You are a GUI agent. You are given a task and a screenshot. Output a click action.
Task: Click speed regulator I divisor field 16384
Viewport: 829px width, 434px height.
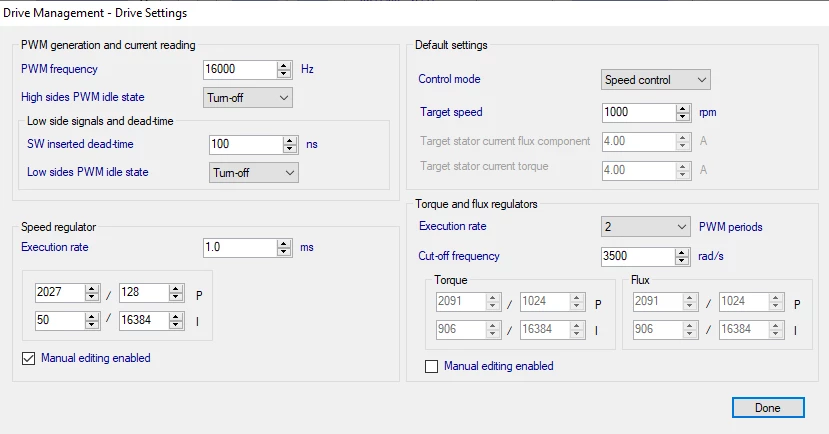pos(144,320)
